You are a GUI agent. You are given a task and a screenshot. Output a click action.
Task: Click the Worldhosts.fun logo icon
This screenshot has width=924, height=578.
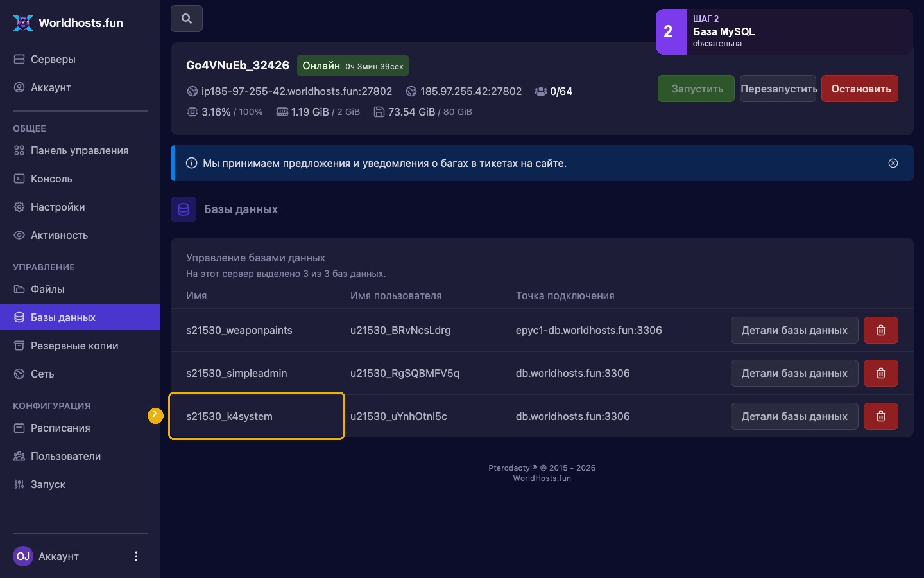click(23, 23)
